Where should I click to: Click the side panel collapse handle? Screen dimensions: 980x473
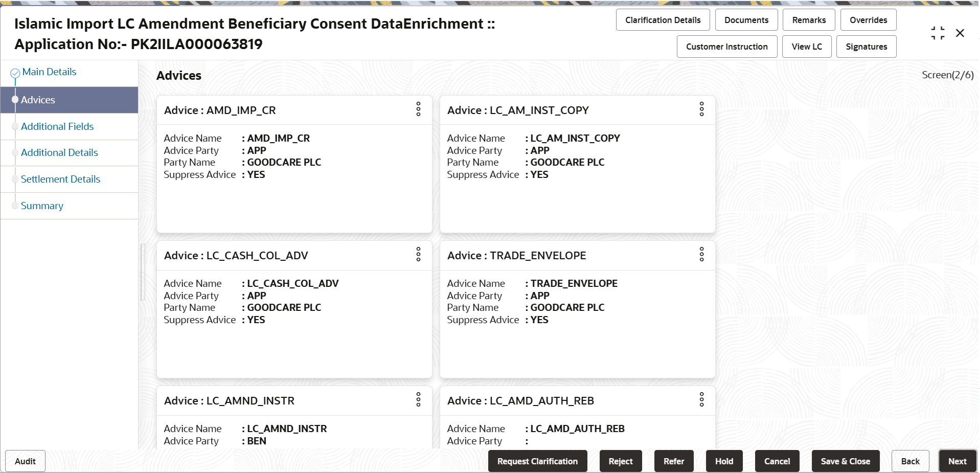pyautogui.click(x=143, y=272)
